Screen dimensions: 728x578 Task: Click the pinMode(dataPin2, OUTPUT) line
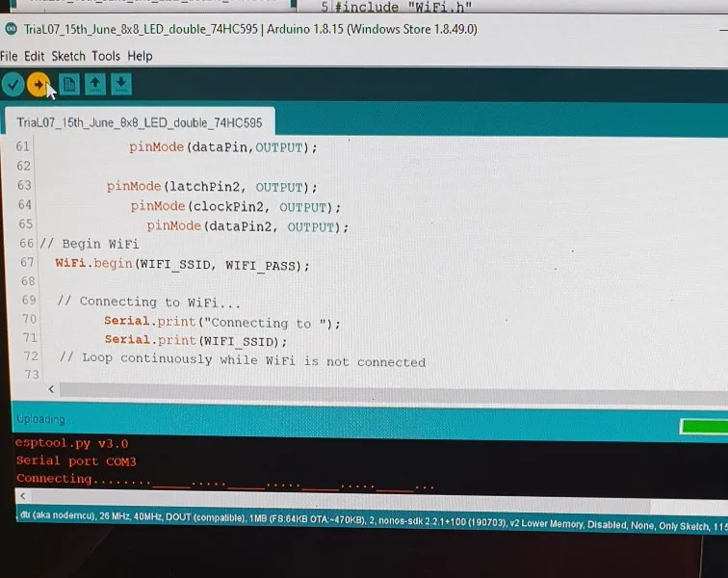click(247, 226)
